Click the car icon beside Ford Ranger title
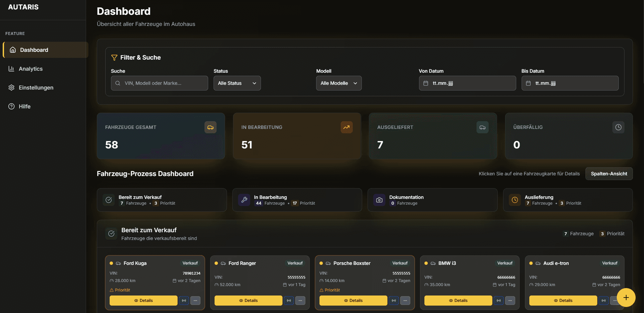The width and height of the screenshot is (644, 313). coord(223,263)
